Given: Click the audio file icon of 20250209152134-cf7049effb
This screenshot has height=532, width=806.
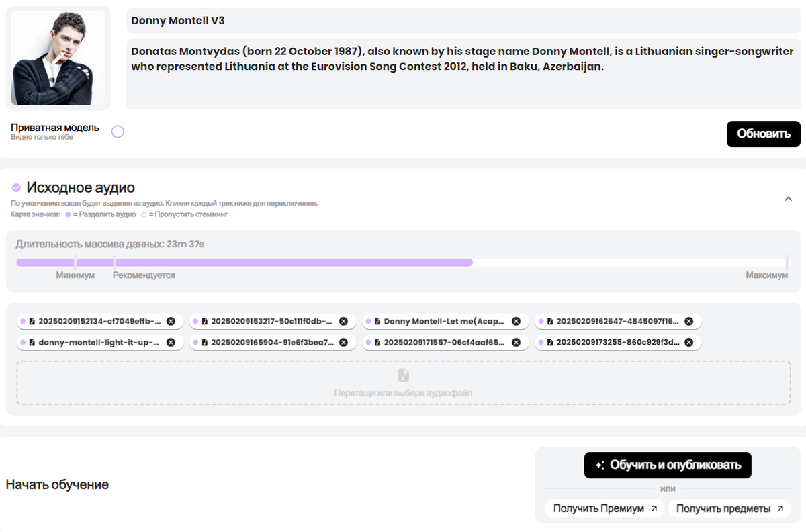Looking at the screenshot, I should click(x=32, y=322).
